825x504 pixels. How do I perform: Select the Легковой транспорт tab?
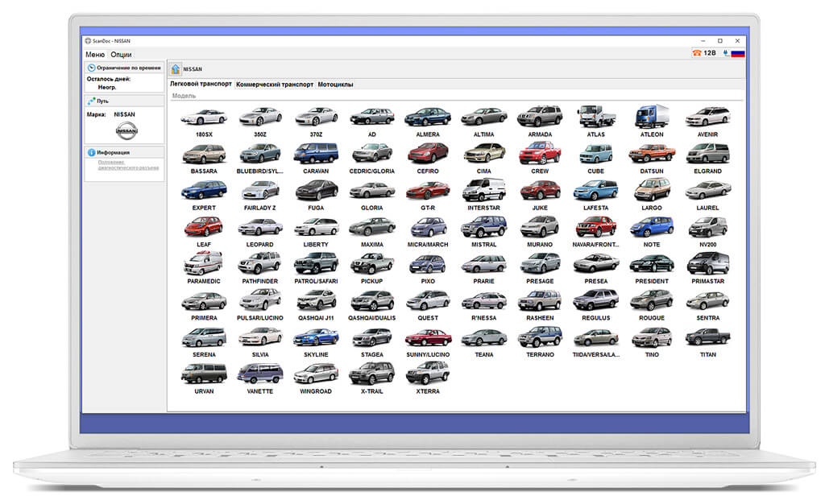coord(201,84)
